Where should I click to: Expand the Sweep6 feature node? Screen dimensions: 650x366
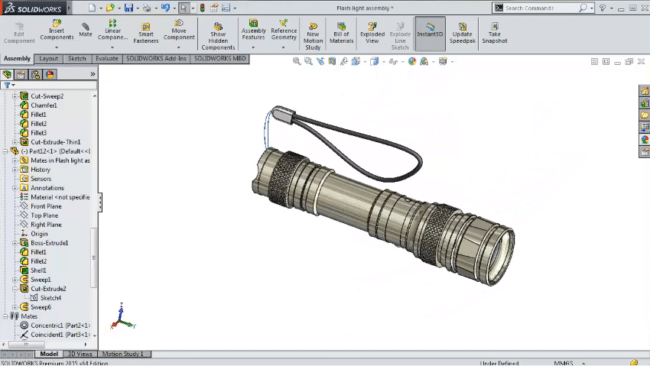[15, 307]
